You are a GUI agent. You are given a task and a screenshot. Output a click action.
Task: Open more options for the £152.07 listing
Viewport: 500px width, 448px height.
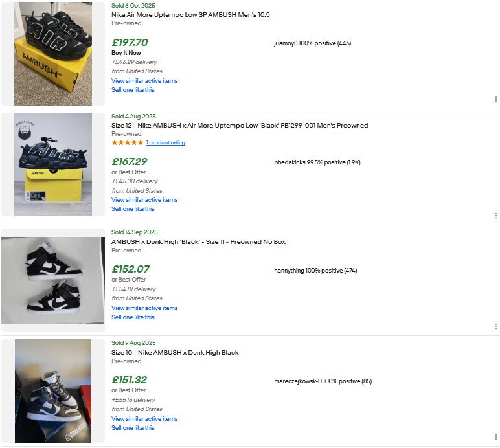click(495, 326)
